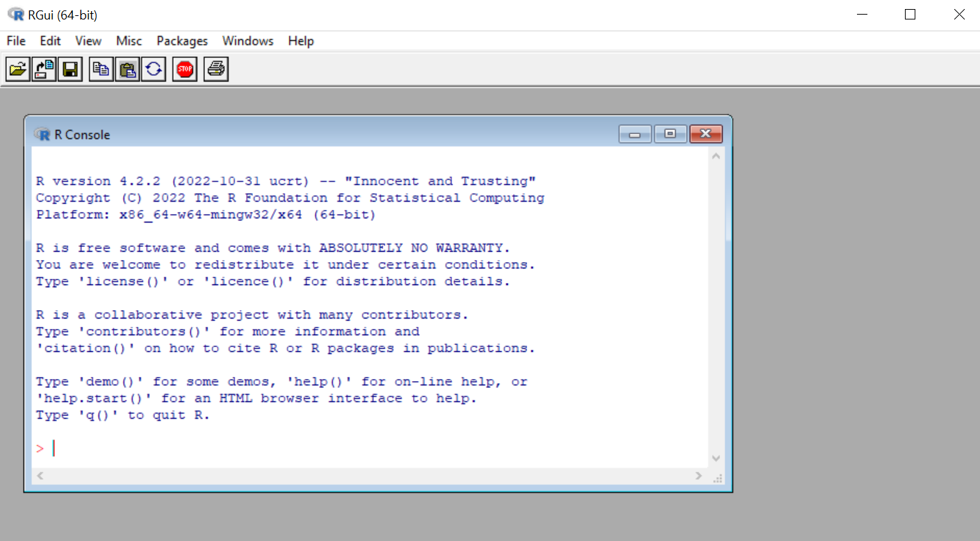
Task: Click "Type 'q()' to quit R." line
Action: click(123, 415)
